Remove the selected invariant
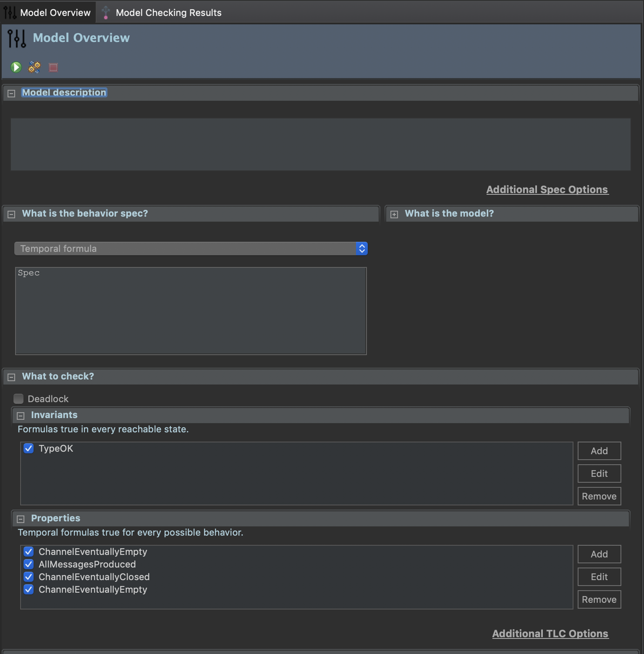Viewport: 644px width, 654px height. tap(599, 496)
